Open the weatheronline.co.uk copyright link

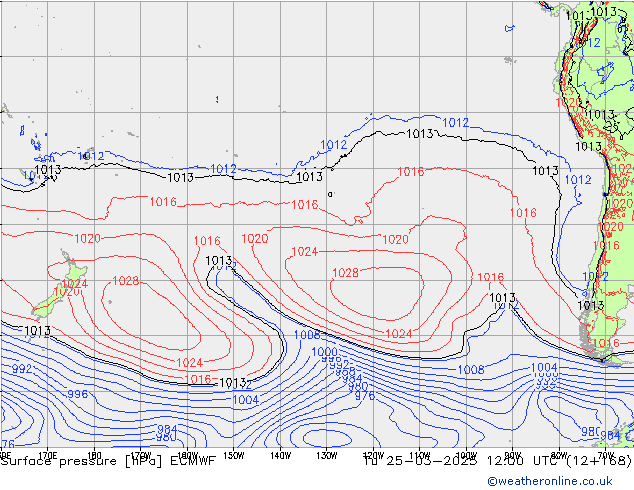point(550,481)
